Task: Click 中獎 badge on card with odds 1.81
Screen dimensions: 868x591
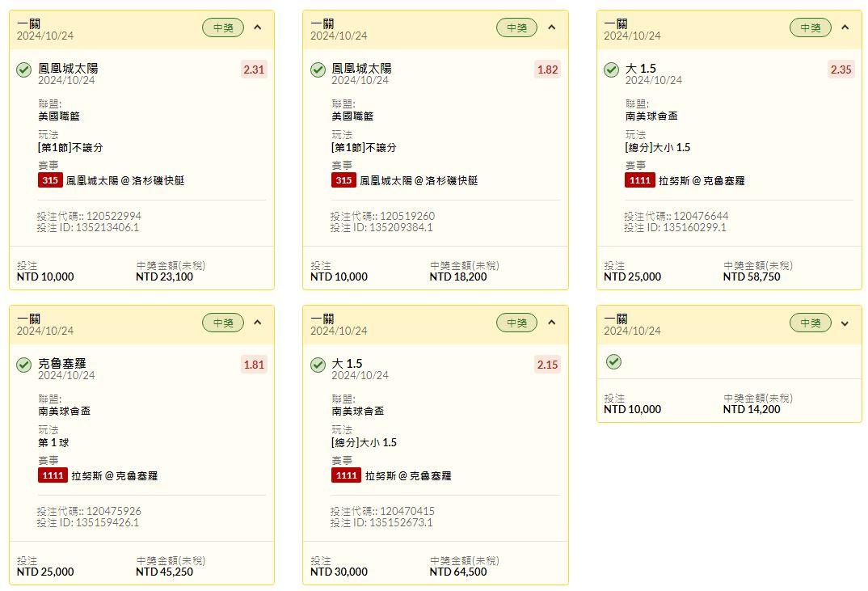Action: [x=223, y=323]
